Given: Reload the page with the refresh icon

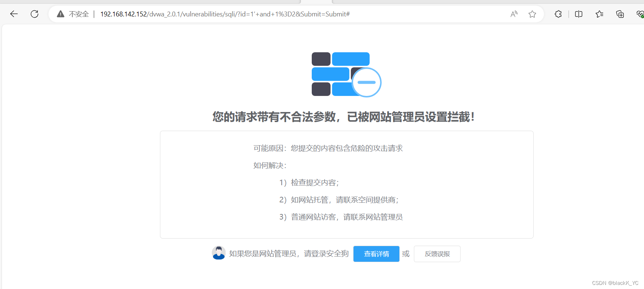Looking at the screenshot, I should tap(35, 14).
